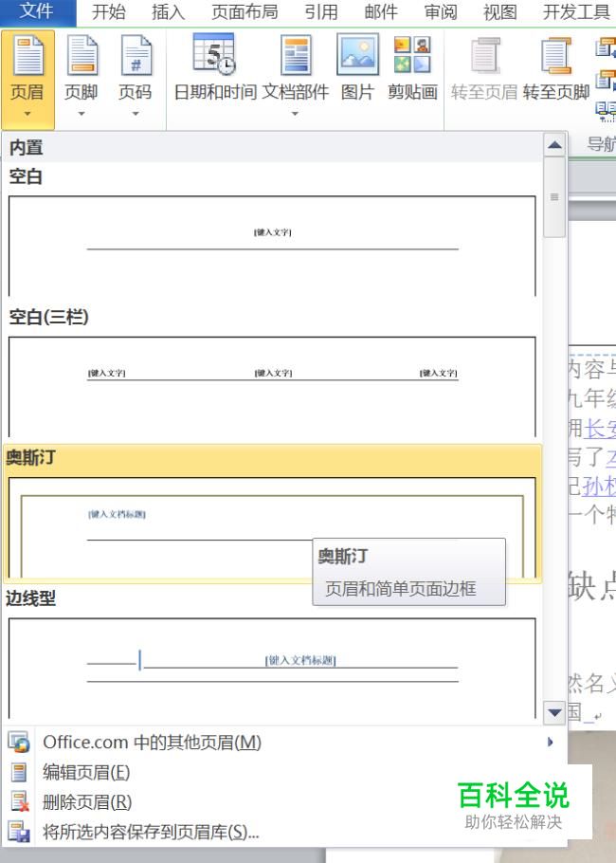Open the 文档部件 quick parts button
The image size is (616, 863).
[x=296, y=77]
